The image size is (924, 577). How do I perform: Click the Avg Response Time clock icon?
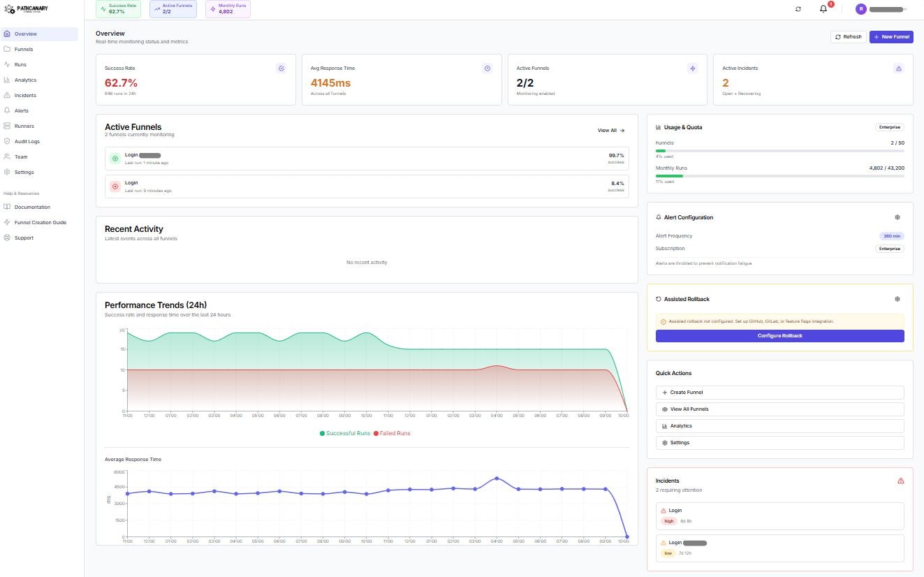(487, 68)
